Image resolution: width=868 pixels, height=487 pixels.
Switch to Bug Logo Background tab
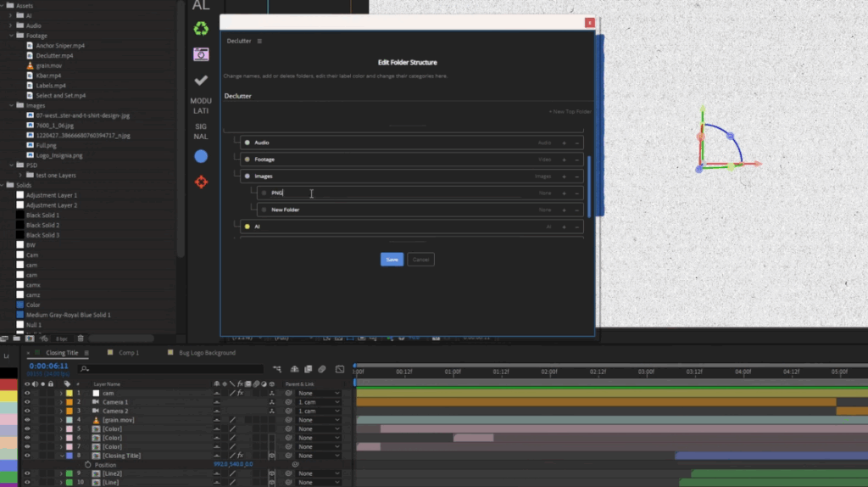(x=206, y=353)
